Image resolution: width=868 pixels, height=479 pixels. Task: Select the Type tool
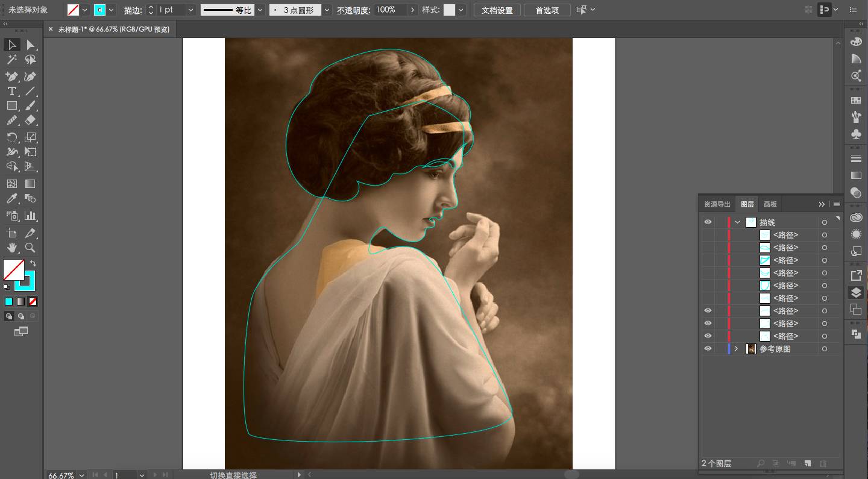pyautogui.click(x=11, y=92)
